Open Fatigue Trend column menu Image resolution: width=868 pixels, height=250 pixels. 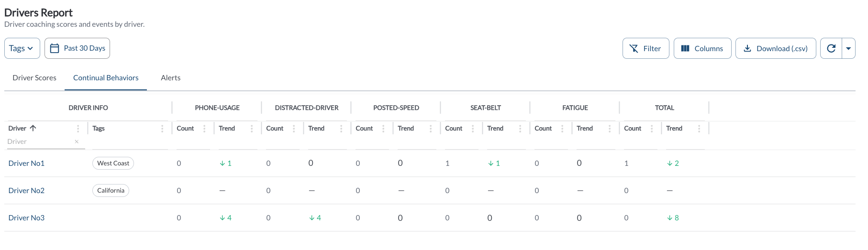tap(610, 129)
